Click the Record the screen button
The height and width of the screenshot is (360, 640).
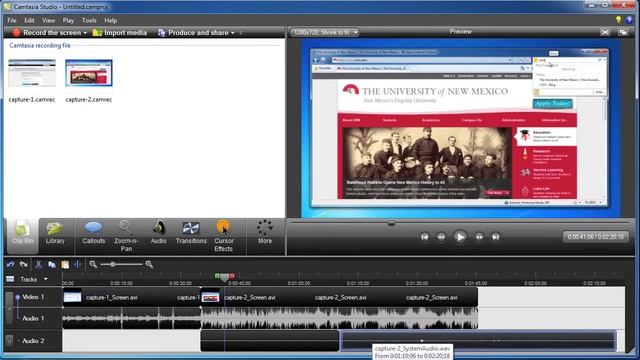pyautogui.click(x=47, y=33)
